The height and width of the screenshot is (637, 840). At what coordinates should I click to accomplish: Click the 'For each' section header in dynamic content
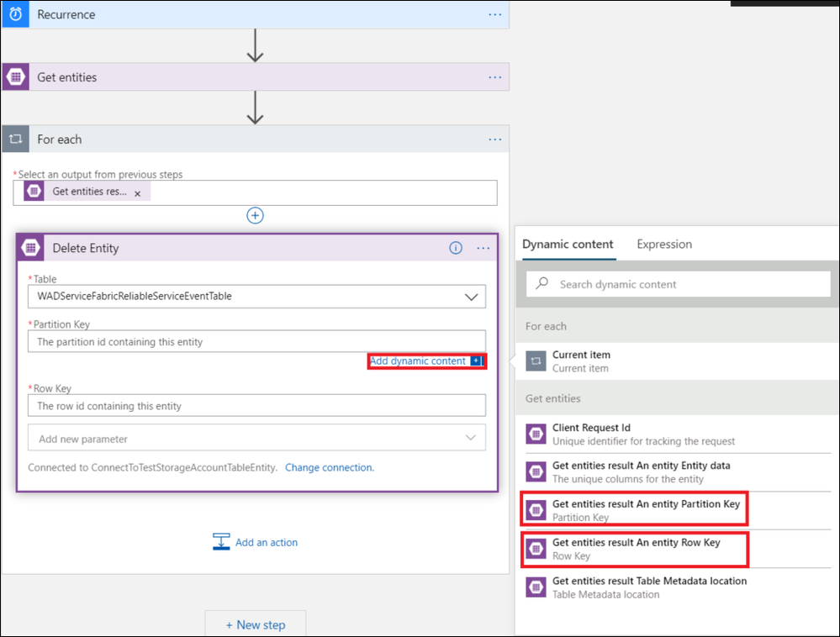(x=546, y=326)
